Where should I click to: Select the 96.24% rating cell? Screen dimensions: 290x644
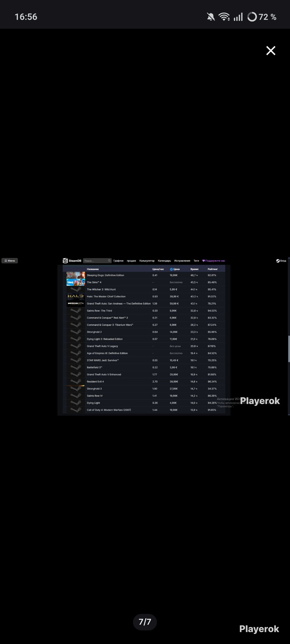point(212,381)
